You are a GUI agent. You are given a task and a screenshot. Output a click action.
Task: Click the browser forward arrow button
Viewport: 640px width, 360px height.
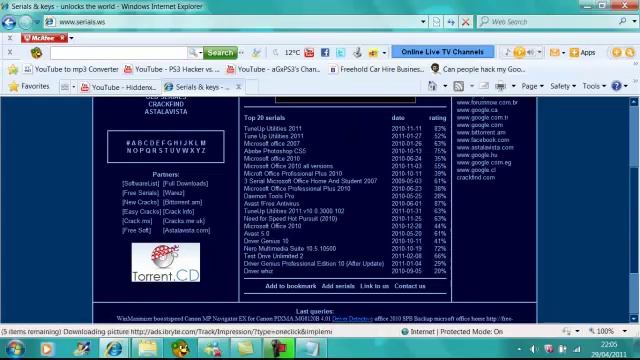pyautogui.click(x=25, y=22)
